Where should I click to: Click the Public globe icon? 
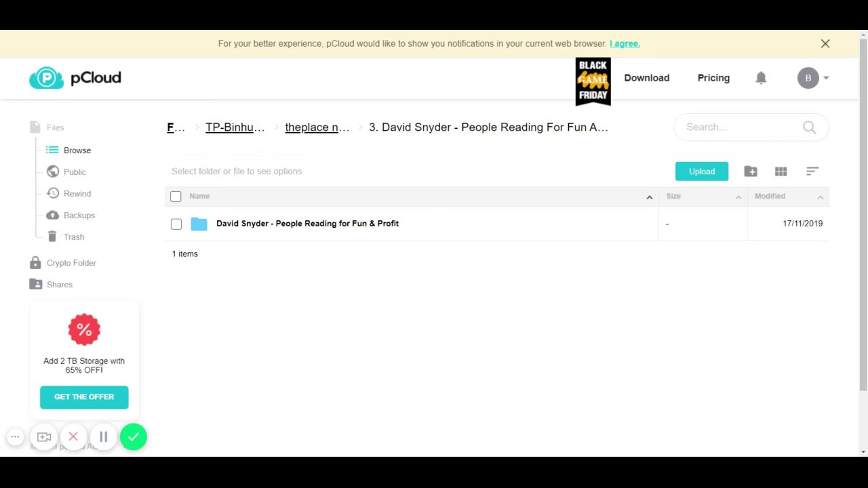pos(52,171)
